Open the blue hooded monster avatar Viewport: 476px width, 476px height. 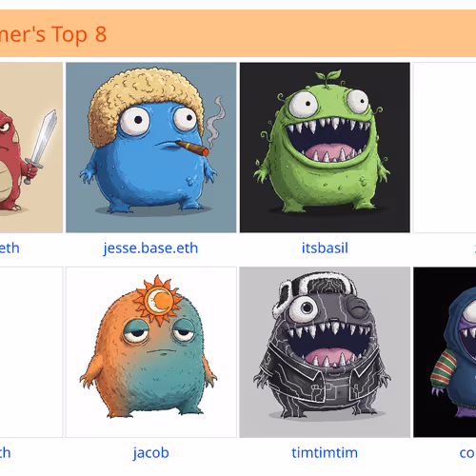click(x=445, y=352)
